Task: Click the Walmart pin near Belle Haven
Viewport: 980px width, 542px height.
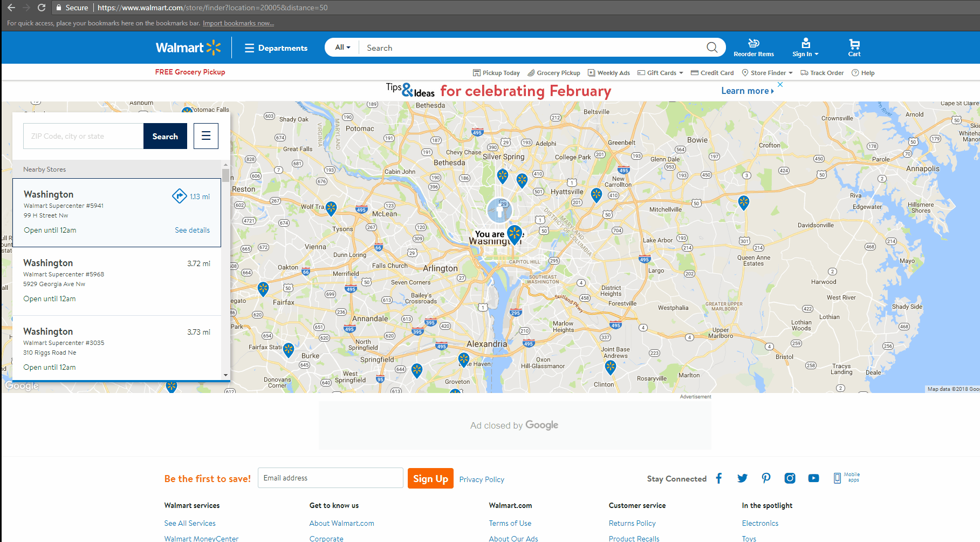Action: 464,359
